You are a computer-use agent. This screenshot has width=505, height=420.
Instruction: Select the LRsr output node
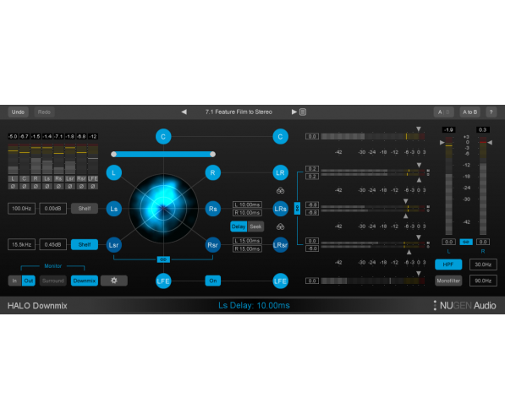(x=280, y=245)
